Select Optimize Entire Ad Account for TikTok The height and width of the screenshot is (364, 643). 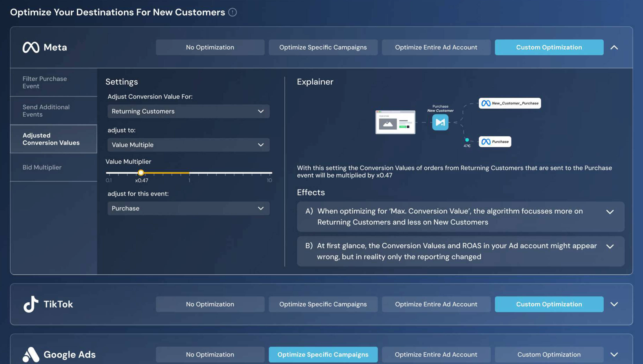[x=436, y=304]
